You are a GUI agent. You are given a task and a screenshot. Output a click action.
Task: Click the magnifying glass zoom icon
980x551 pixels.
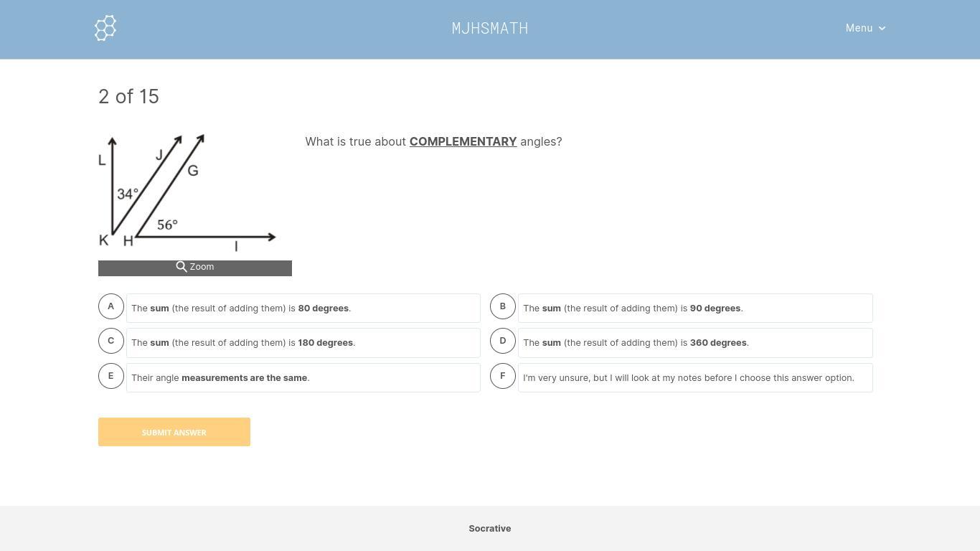tap(182, 267)
